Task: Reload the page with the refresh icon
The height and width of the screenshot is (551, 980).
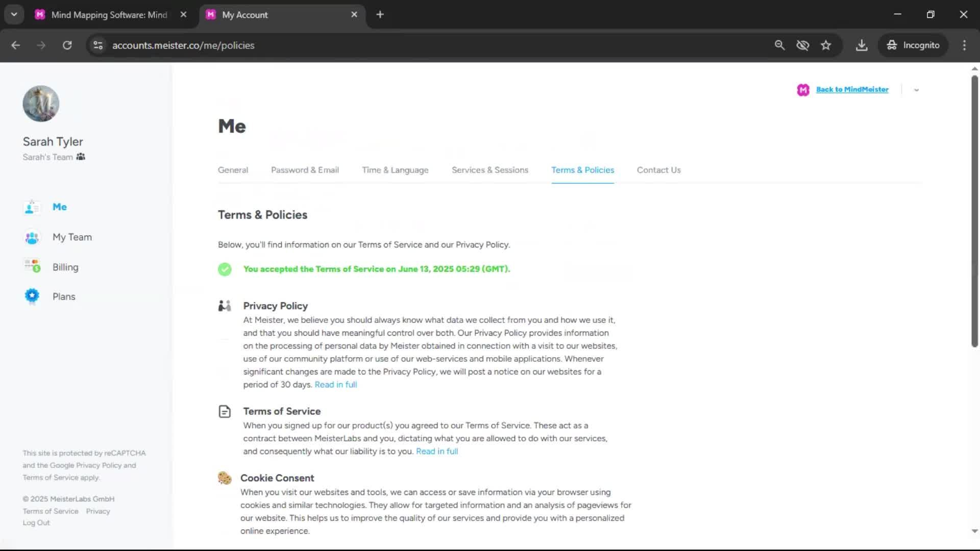Action: (67, 45)
